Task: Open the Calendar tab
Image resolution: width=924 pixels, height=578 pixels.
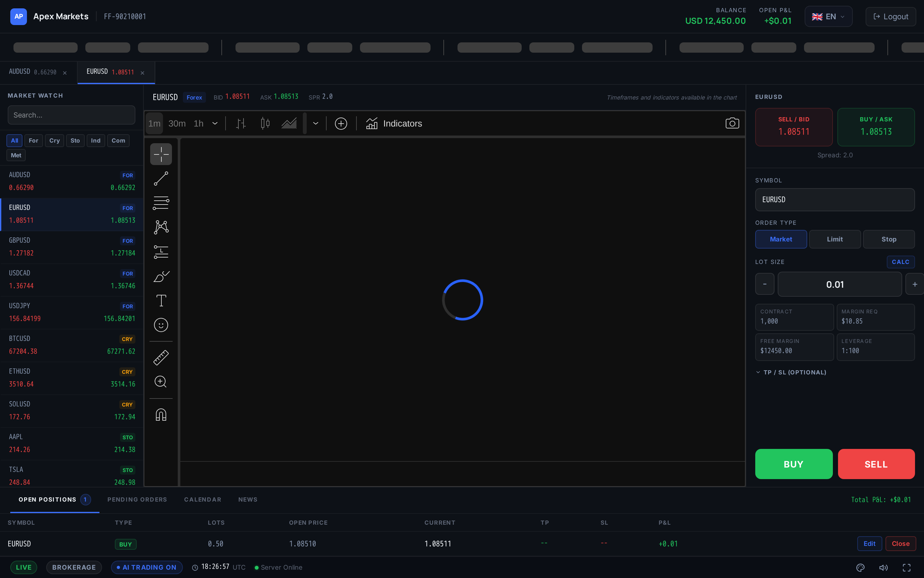Action: tap(203, 499)
